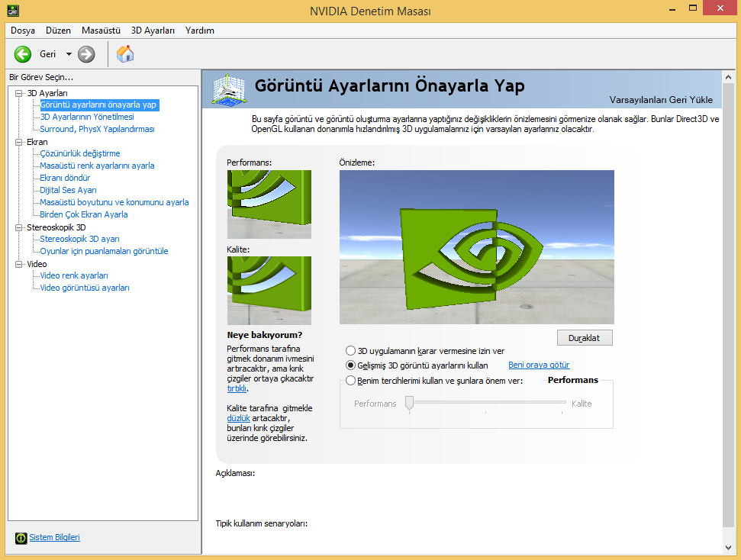Click 'Varsayılanları Geri Yükle'
Screen dimensions: 741x560
coord(661,100)
